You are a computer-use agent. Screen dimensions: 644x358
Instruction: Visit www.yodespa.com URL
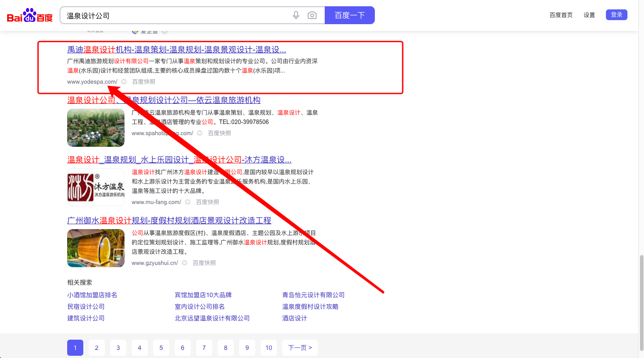click(x=92, y=82)
